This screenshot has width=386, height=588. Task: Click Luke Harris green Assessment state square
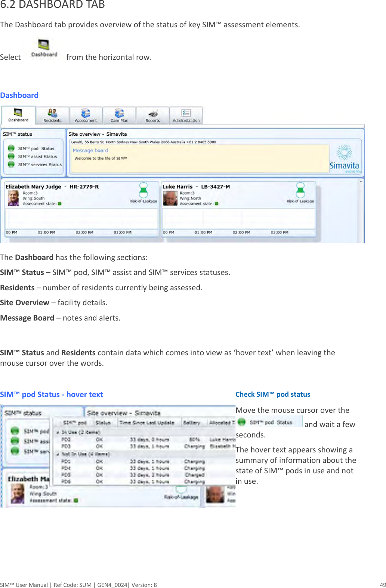[x=217, y=204]
